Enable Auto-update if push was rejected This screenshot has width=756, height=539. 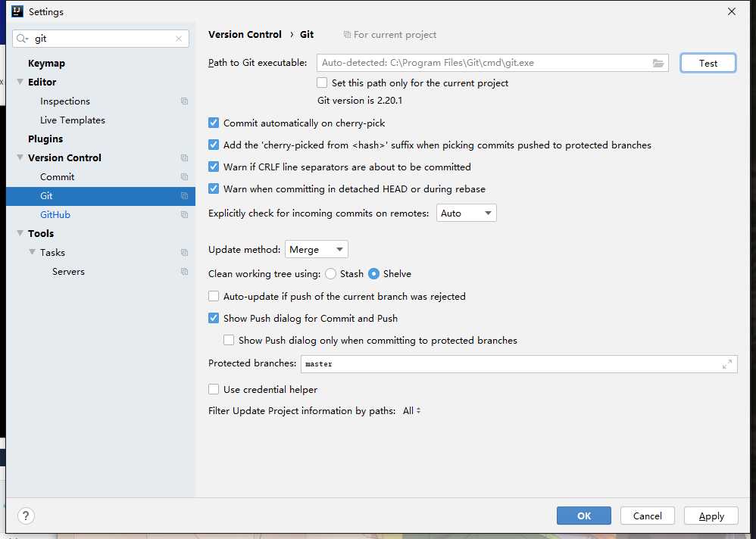point(214,296)
